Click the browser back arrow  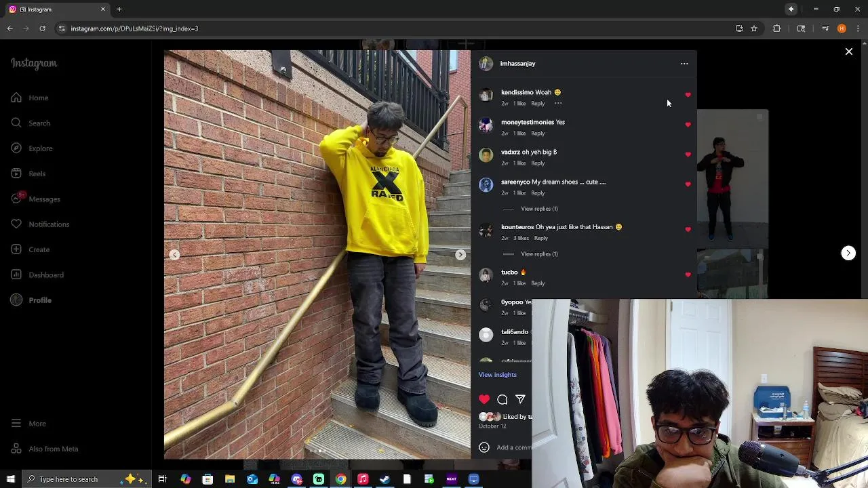[9, 28]
